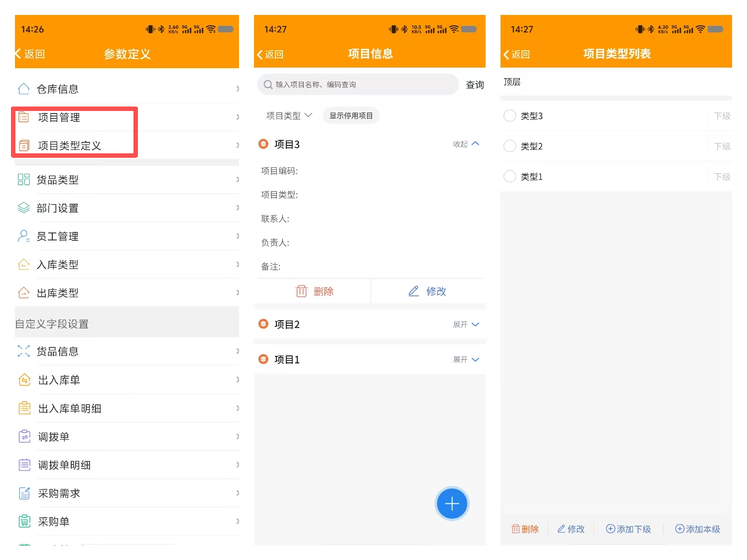
Task: Select the 类型2 radio button
Action: point(509,146)
